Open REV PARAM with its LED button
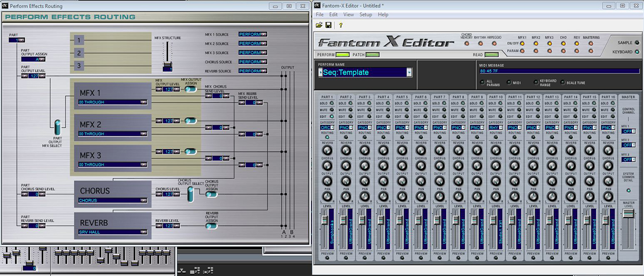The image size is (644, 276). click(x=577, y=51)
